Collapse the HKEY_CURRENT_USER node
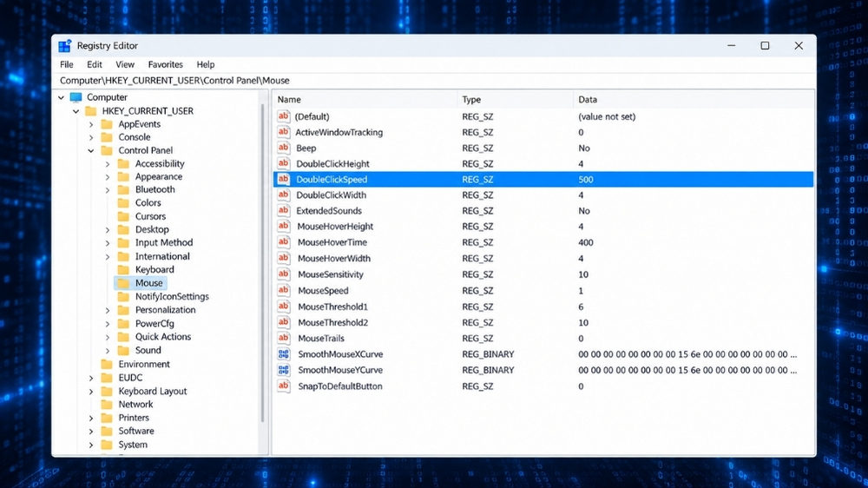The height and width of the screenshot is (488, 868). coord(76,111)
